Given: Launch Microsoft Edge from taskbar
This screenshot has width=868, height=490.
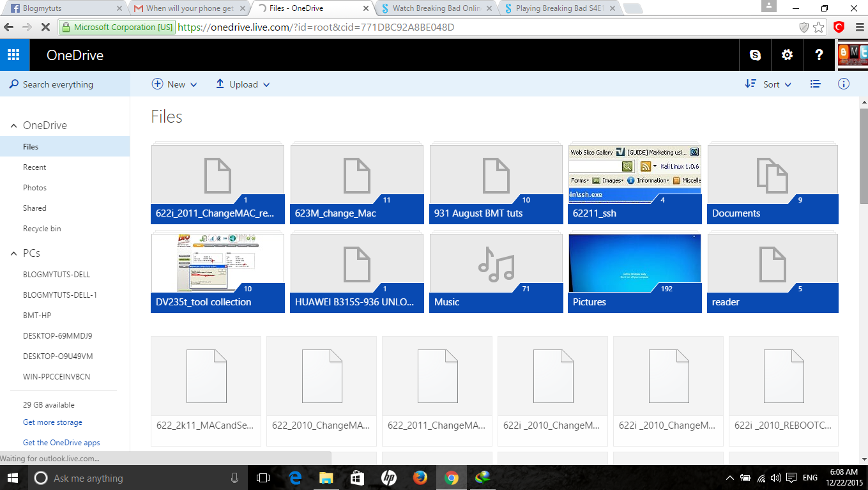Looking at the screenshot, I should tap(295, 478).
